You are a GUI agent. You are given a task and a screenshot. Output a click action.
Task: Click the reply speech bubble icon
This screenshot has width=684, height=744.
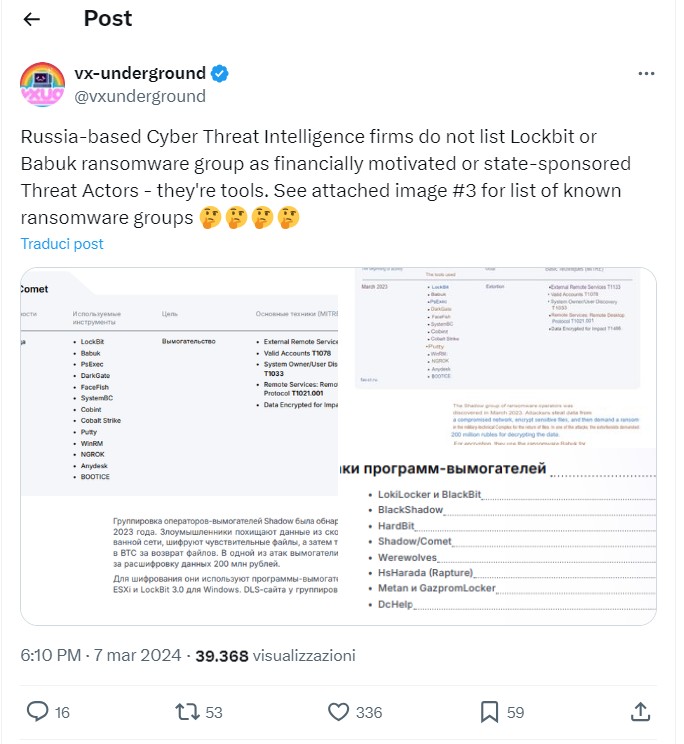click(x=38, y=711)
